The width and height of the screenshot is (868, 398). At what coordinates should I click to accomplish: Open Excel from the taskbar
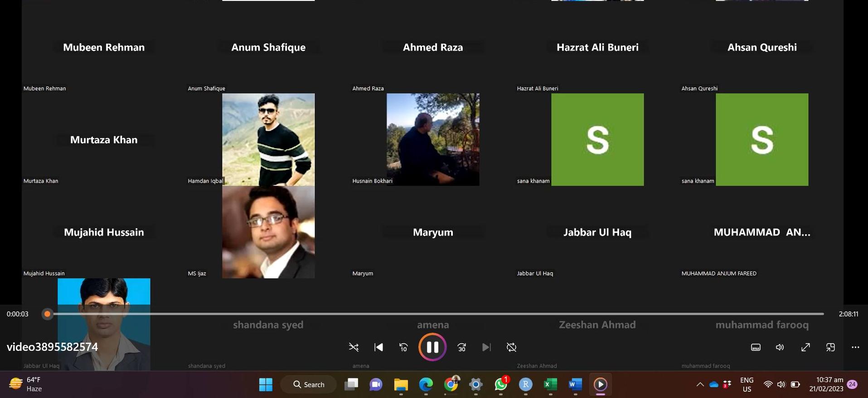[x=550, y=384]
